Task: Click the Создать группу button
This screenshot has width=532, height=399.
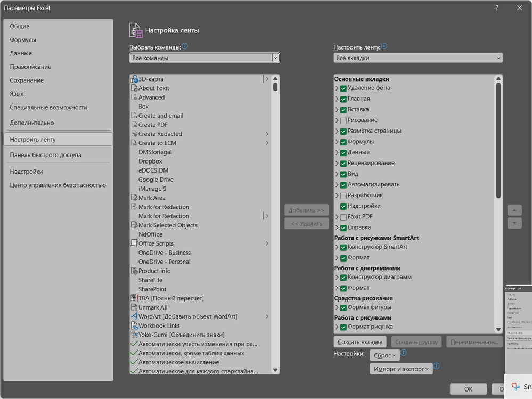Action: pos(416,342)
